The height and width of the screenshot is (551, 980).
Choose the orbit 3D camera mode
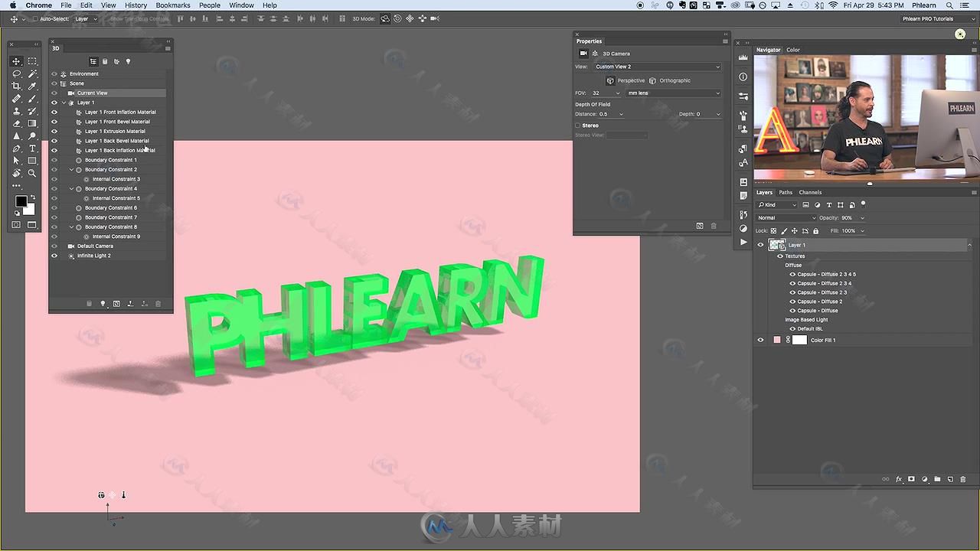pyautogui.click(x=384, y=18)
